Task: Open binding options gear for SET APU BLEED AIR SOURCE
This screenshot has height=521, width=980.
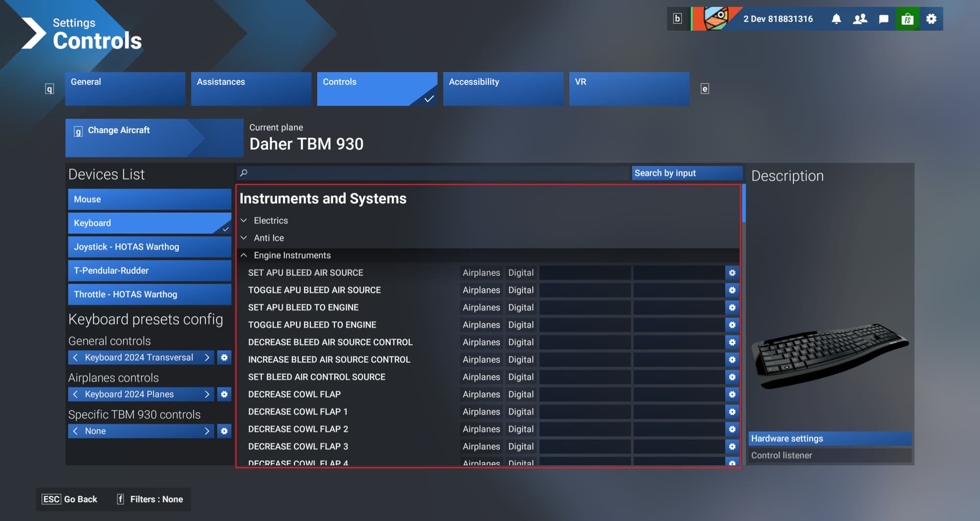Action: point(732,272)
